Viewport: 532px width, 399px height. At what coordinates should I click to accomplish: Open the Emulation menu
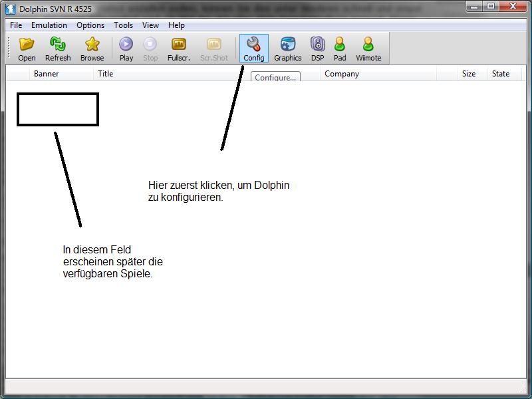(x=49, y=25)
